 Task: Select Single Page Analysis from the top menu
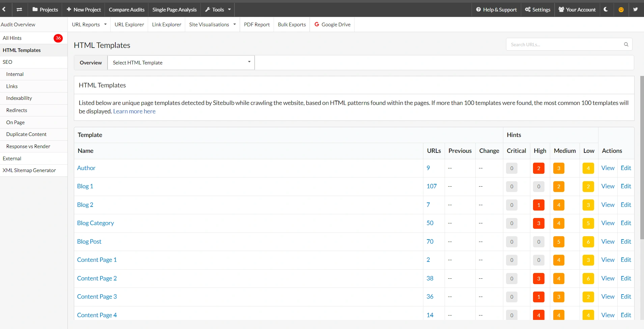coord(174,9)
